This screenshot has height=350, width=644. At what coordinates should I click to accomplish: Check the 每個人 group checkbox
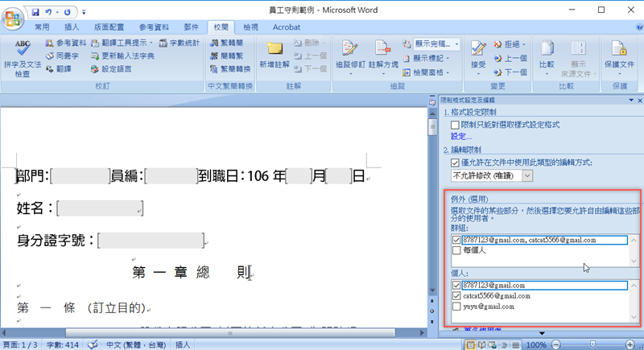pos(457,251)
